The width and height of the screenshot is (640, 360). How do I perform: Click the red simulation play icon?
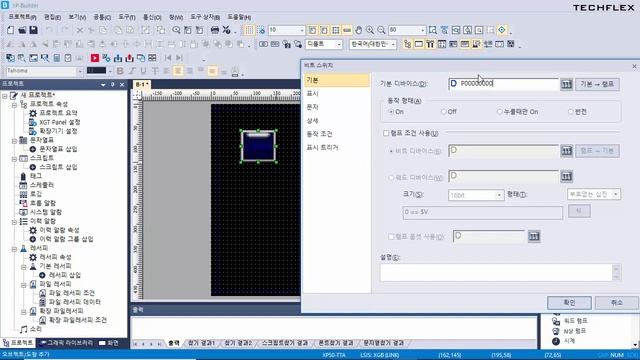95,58
